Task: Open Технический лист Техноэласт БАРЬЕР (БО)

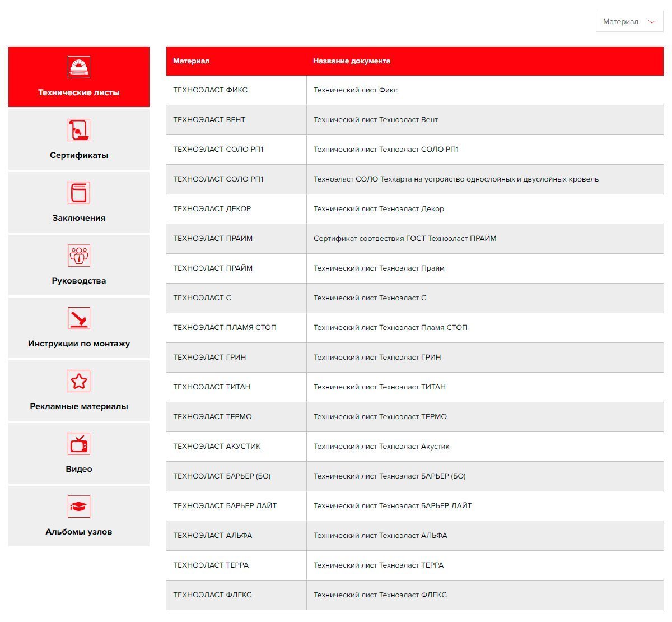Action: click(x=390, y=476)
